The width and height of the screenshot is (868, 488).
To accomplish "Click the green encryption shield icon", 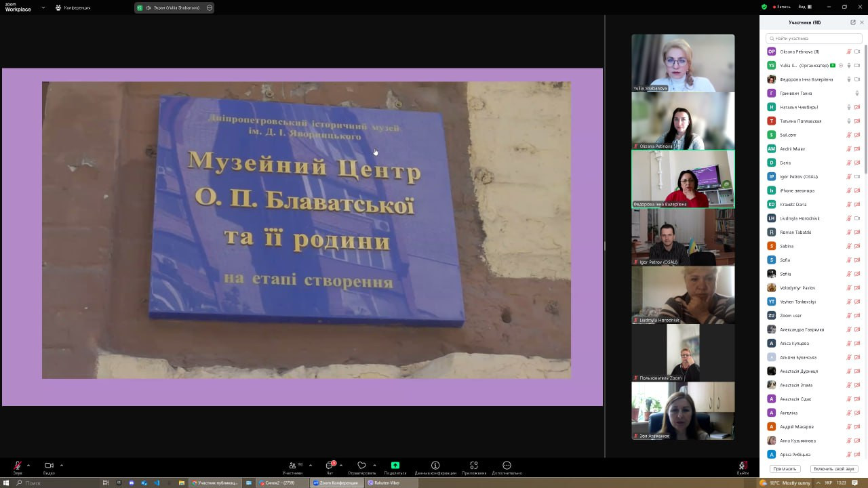I will (x=764, y=7).
